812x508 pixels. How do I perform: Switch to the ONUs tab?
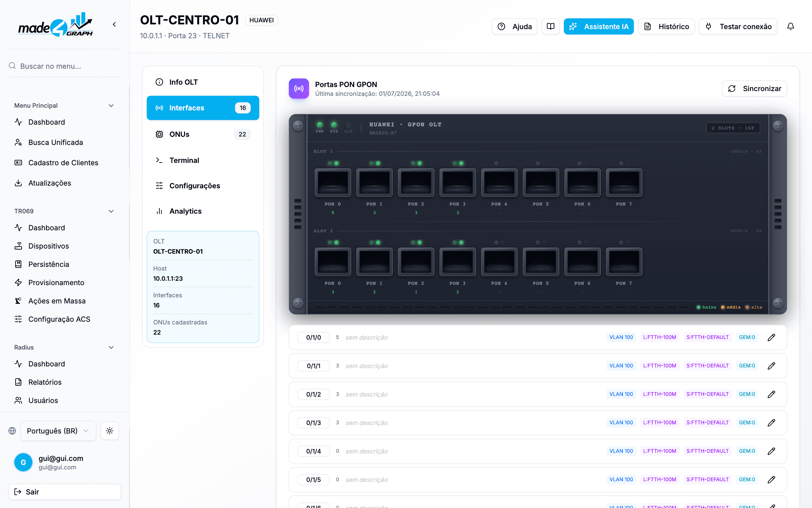(203, 134)
